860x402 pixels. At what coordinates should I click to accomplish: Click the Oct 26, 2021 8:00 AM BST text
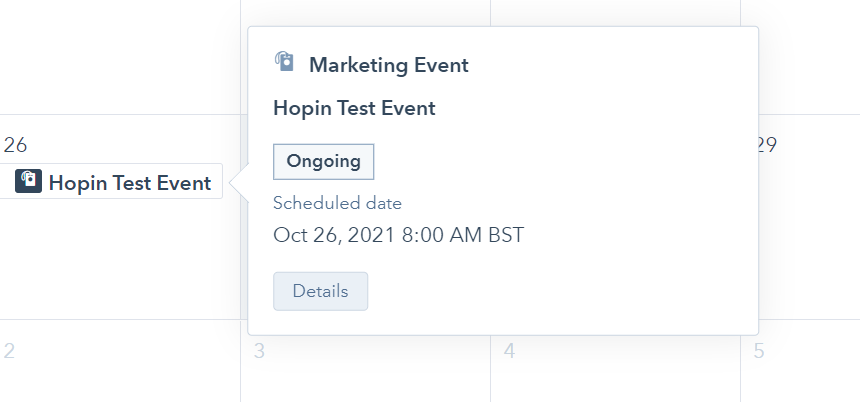coord(398,235)
